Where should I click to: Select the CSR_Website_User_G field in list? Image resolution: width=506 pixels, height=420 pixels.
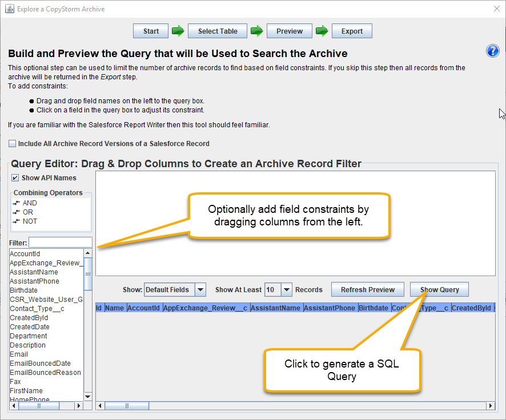[46, 300]
